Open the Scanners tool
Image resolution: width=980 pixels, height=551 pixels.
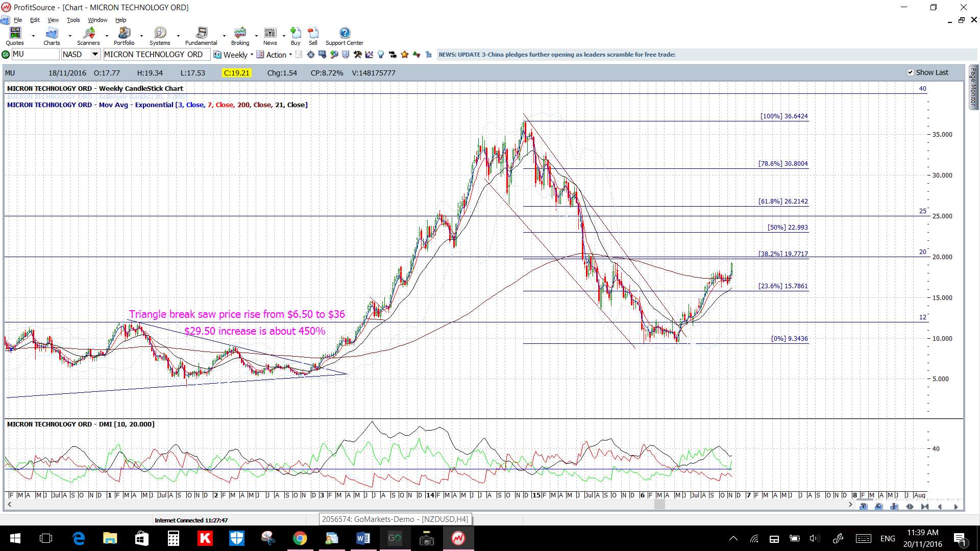coord(88,36)
